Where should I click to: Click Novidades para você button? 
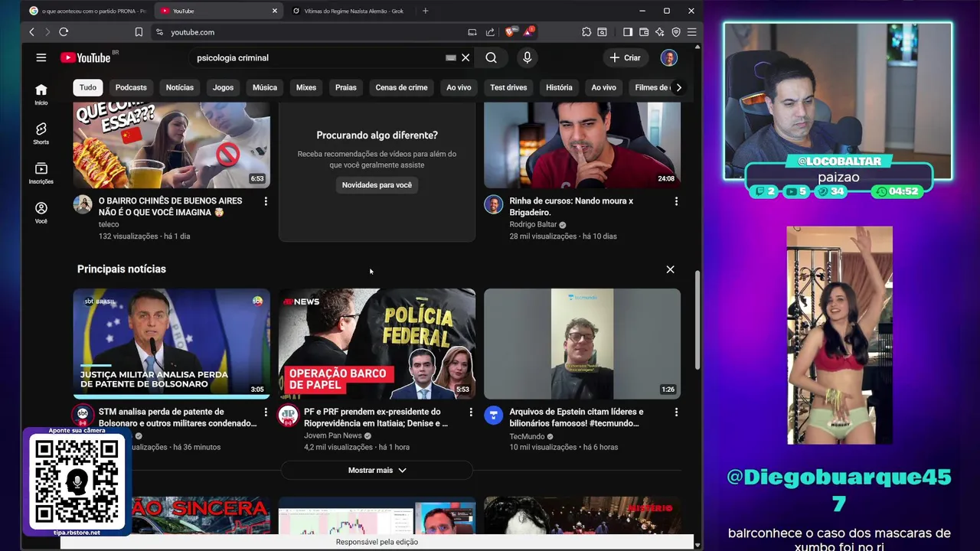[377, 185]
